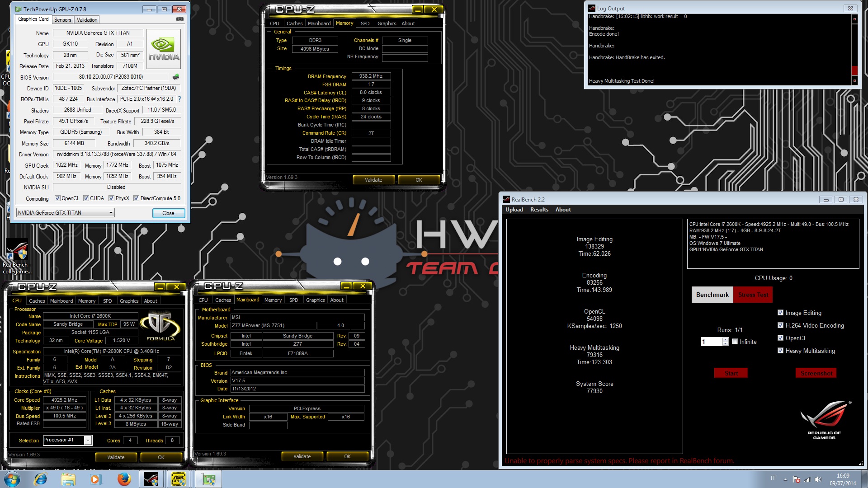Select the Stress Test button in RealBench
Screen dimensions: 868x488
[x=753, y=295]
